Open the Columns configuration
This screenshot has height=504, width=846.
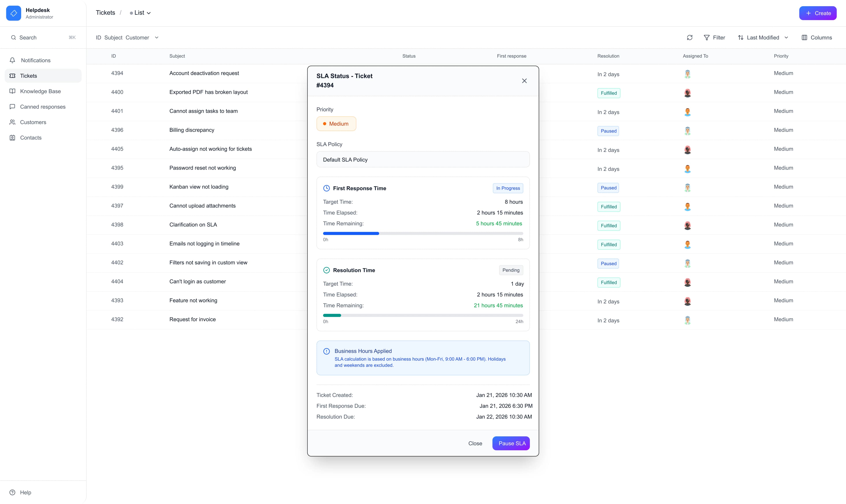click(817, 37)
